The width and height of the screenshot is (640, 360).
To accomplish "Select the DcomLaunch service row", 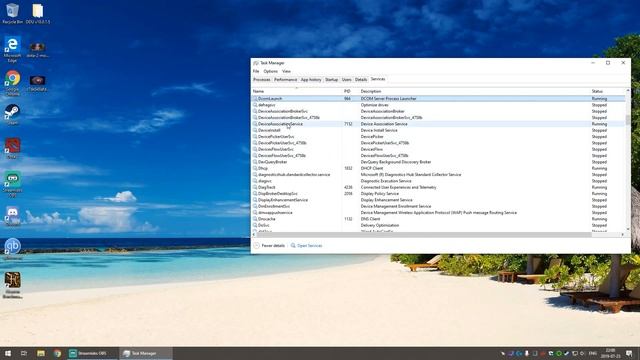I will click(438, 98).
